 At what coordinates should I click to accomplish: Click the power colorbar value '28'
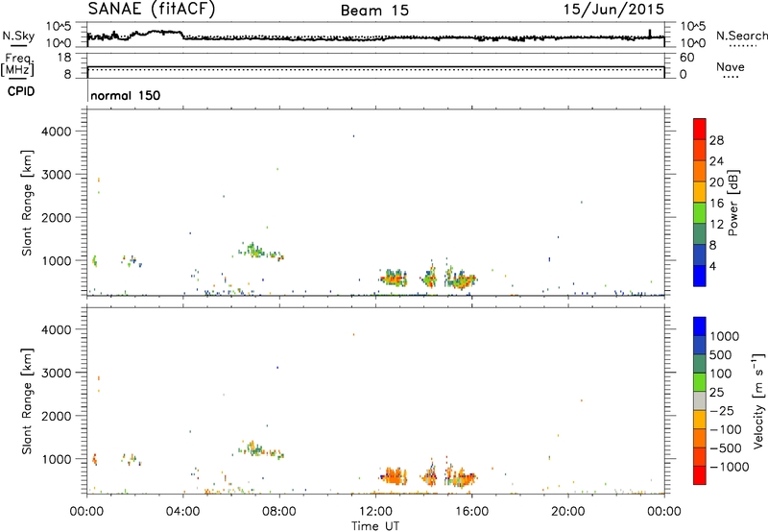click(716, 140)
